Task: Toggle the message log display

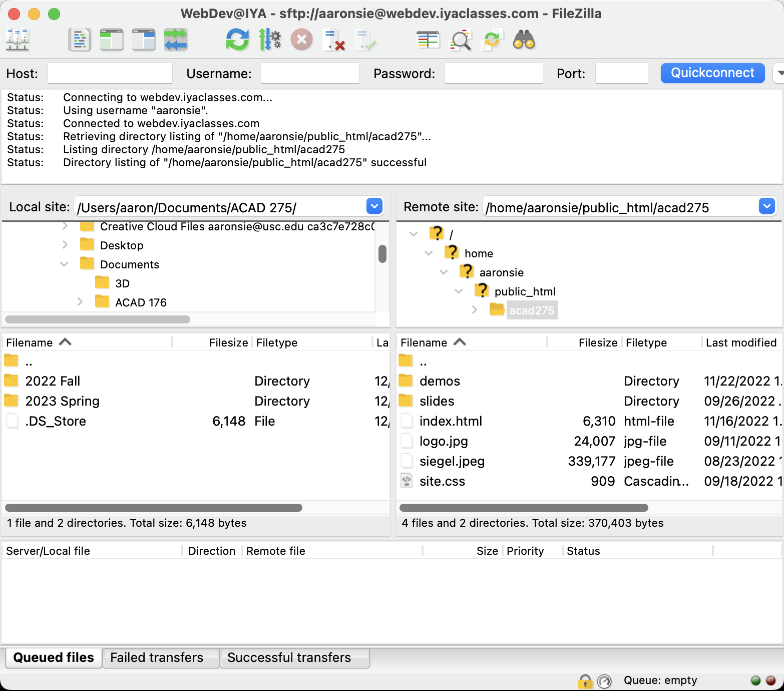Action: pos(80,40)
